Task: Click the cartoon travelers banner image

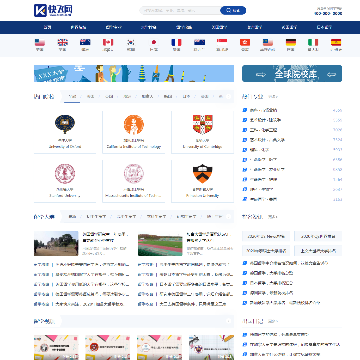Action: click(134, 73)
